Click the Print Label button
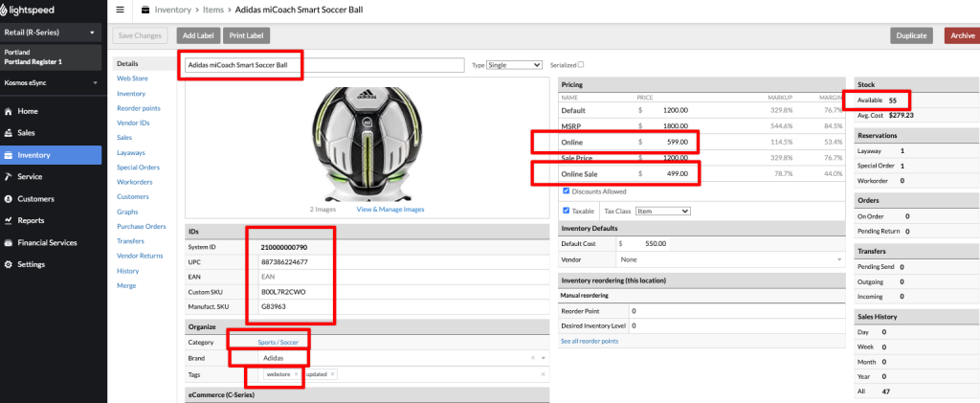Screen dimensions: 980x403 click(246, 35)
